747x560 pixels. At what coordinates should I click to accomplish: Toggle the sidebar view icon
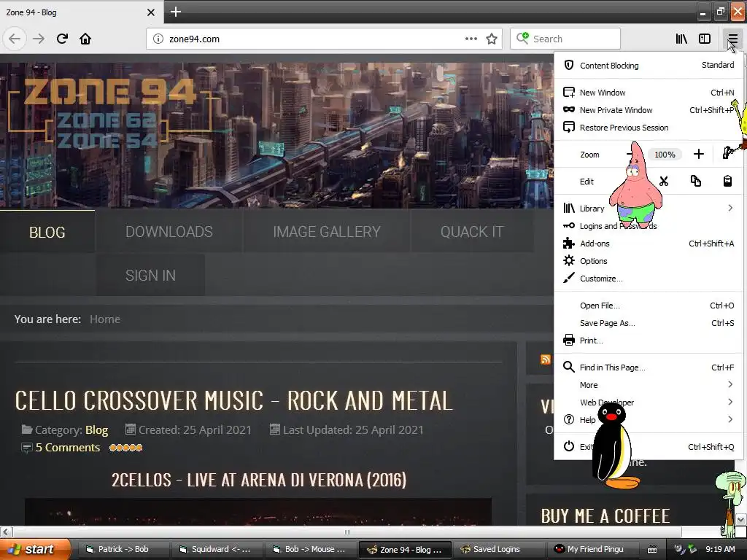[x=705, y=39]
